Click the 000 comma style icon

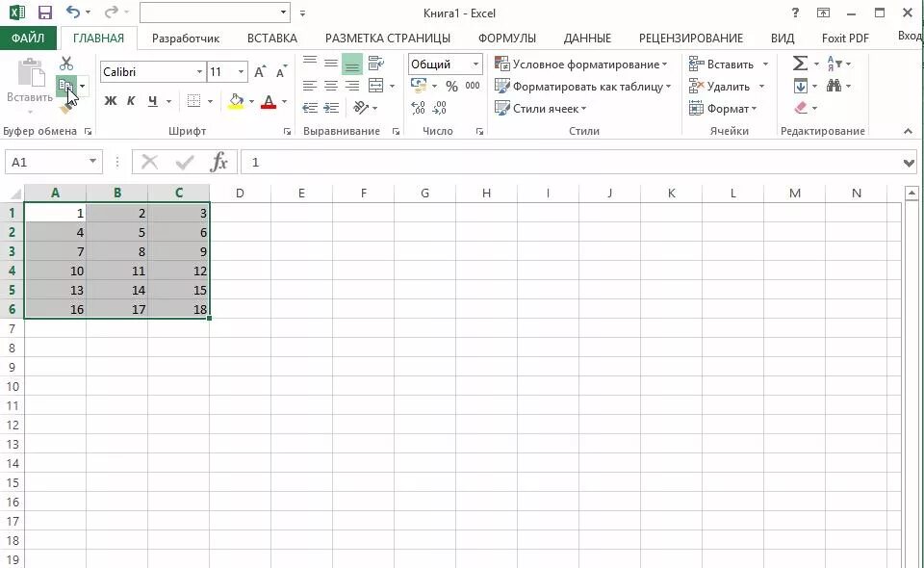(473, 86)
